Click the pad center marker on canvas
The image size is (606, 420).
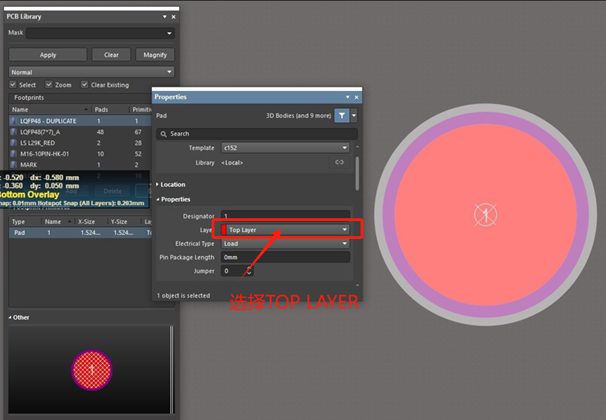[483, 213]
